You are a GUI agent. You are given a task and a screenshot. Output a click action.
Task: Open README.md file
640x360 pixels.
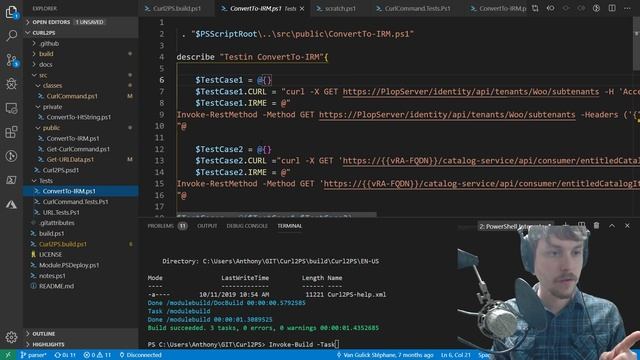click(81, 286)
